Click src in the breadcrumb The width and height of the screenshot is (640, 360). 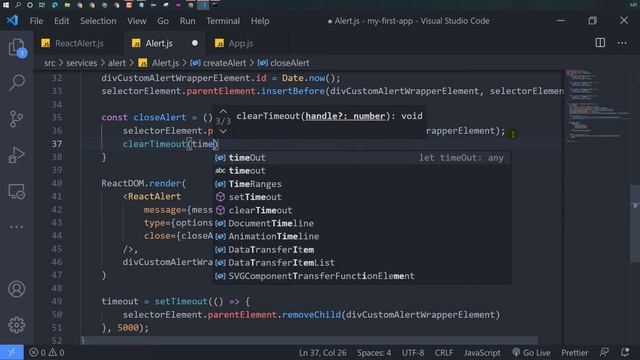click(x=50, y=63)
